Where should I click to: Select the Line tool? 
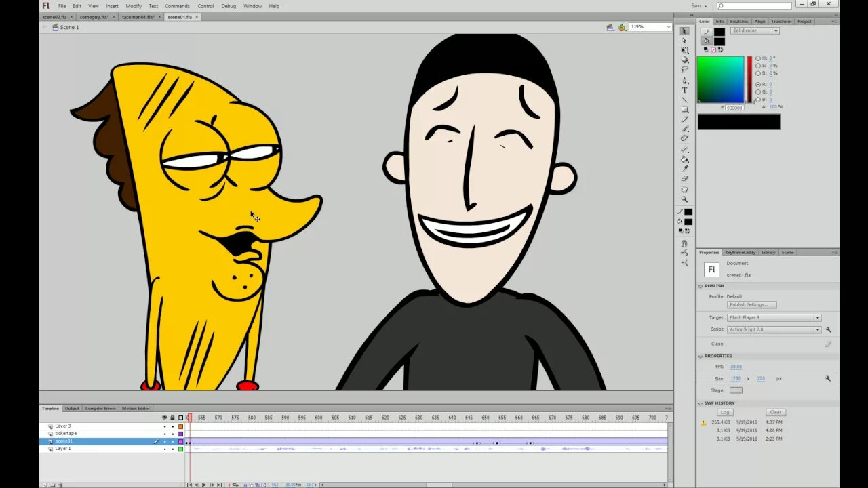pos(684,100)
